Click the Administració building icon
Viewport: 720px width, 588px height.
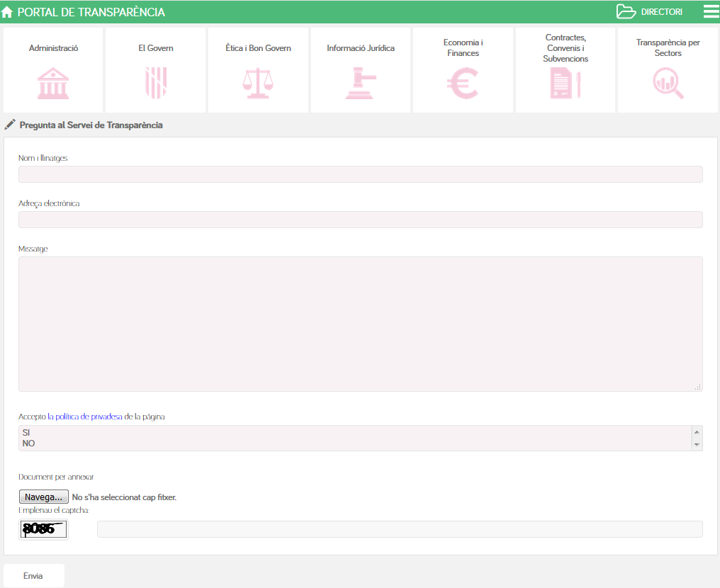[x=53, y=84]
